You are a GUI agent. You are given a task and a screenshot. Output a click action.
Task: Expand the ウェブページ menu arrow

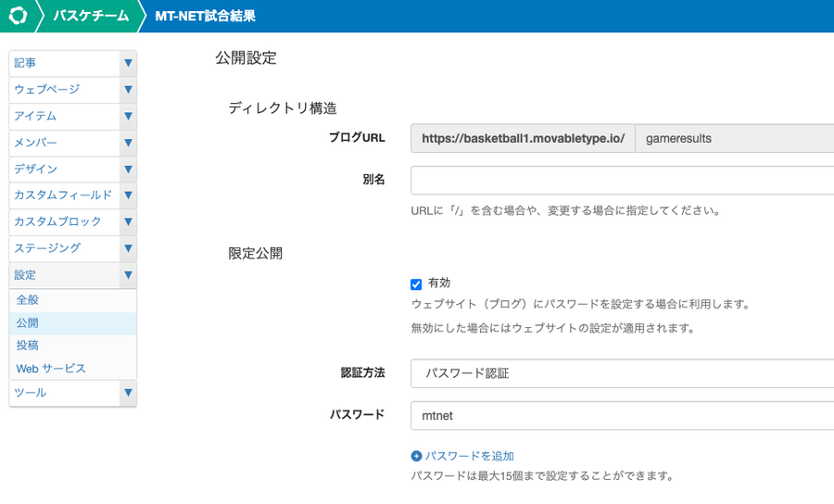128,89
